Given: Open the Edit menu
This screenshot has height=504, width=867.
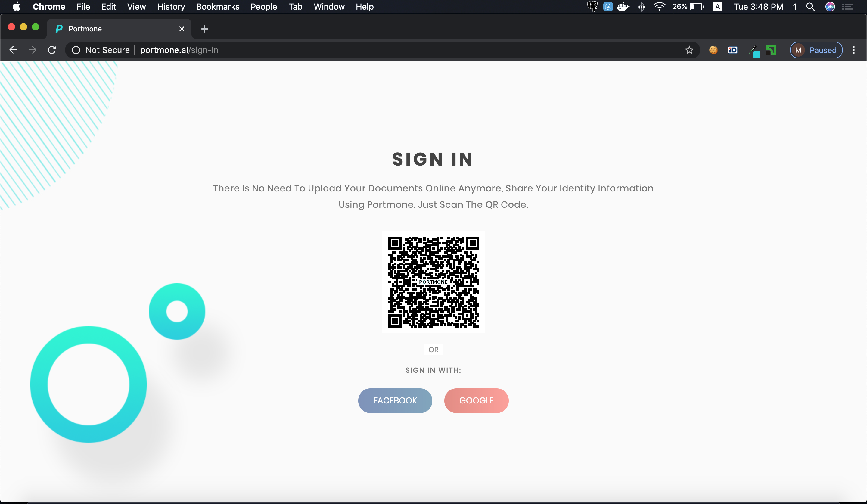Looking at the screenshot, I should coord(108,7).
